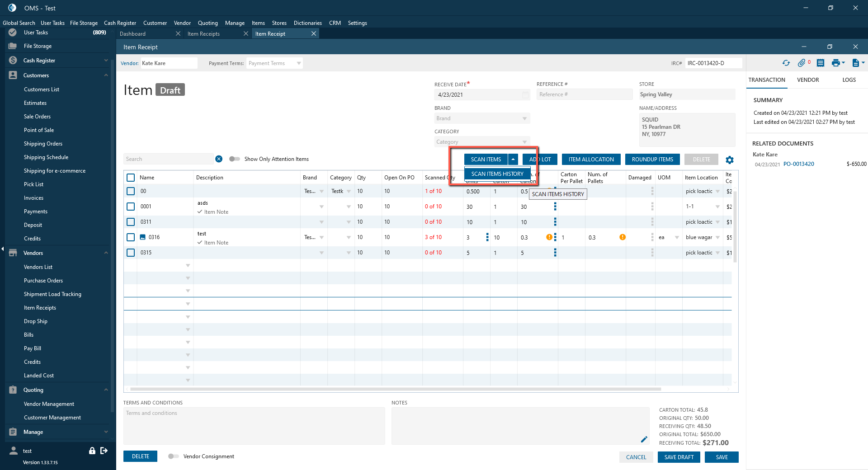Click the pencil icon to edit notes
Image resolution: width=868 pixels, height=470 pixels.
coord(644,439)
